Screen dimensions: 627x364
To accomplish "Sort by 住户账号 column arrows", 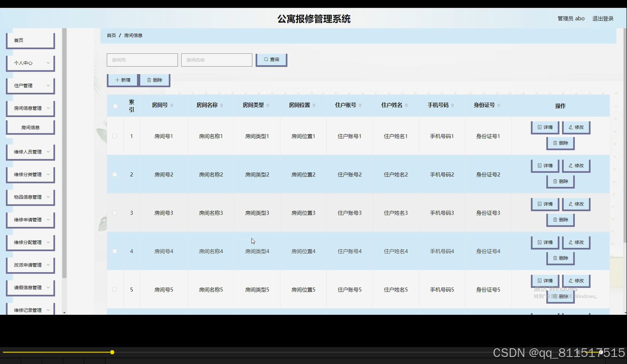I will [x=360, y=105].
